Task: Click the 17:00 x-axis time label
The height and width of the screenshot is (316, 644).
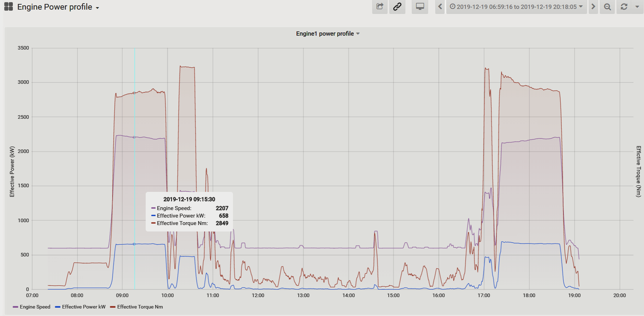Action: tap(484, 295)
